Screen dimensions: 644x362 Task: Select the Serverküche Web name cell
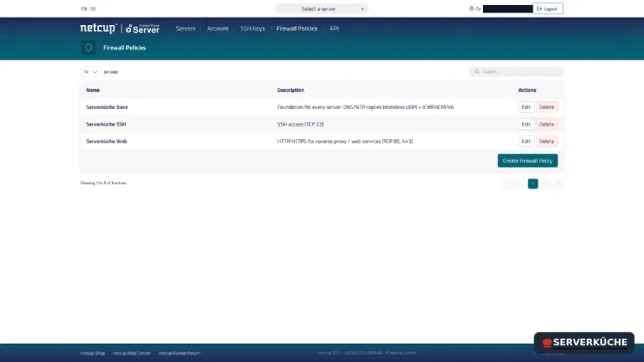tap(106, 141)
